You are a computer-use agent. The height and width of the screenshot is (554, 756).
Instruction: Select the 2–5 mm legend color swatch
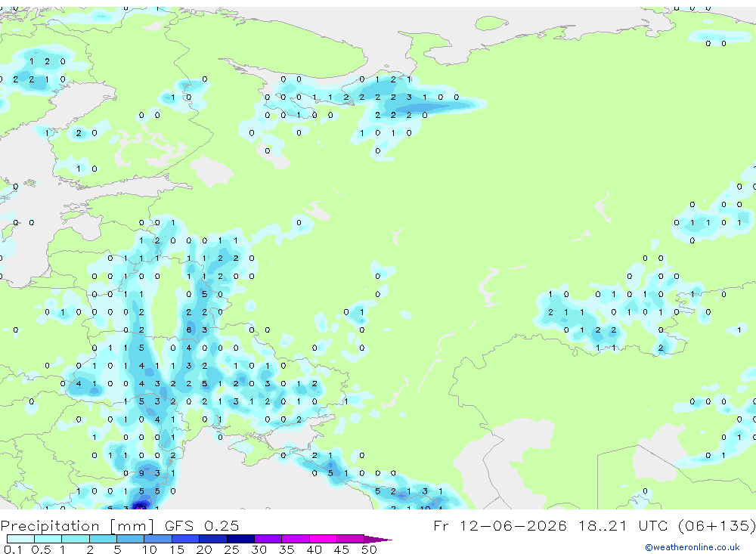tap(103, 539)
